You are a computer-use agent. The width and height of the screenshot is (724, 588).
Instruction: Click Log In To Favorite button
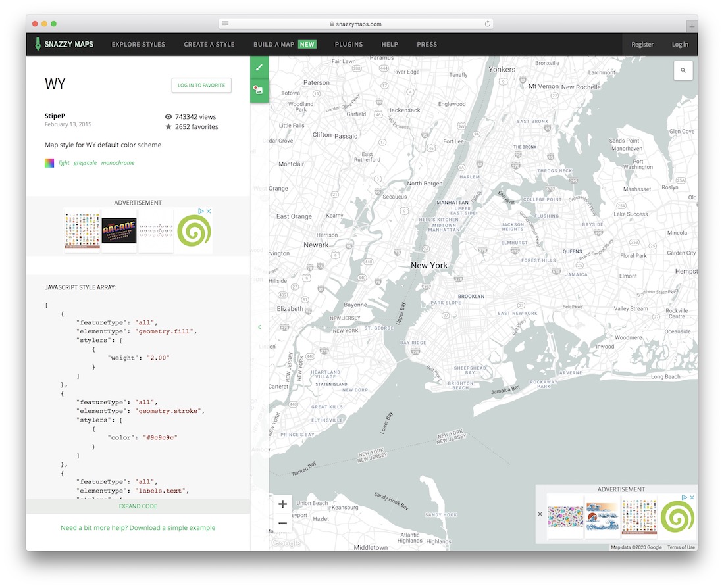click(x=201, y=85)
